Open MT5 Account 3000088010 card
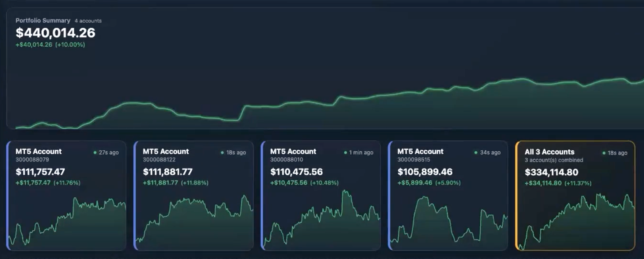Viewport: 644px width, 259px height. 321,195
